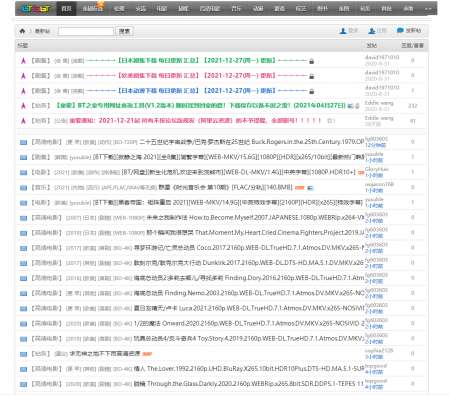Open the Dunkirk.2017.2160p thread
Image resolution: width=450 pixels, height=396 pixels.
pos(249,263)
